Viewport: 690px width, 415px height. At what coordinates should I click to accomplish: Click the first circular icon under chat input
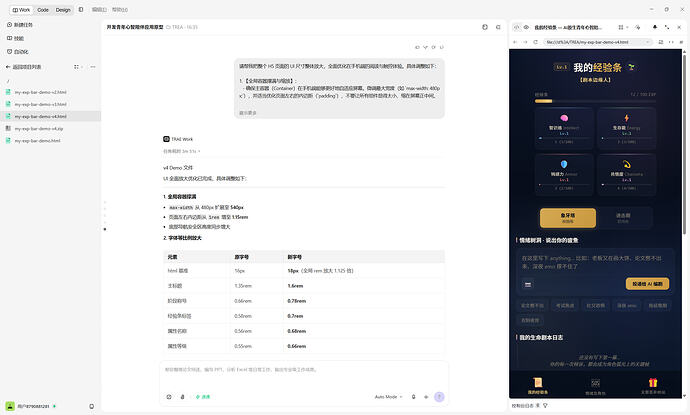point(169,397)
